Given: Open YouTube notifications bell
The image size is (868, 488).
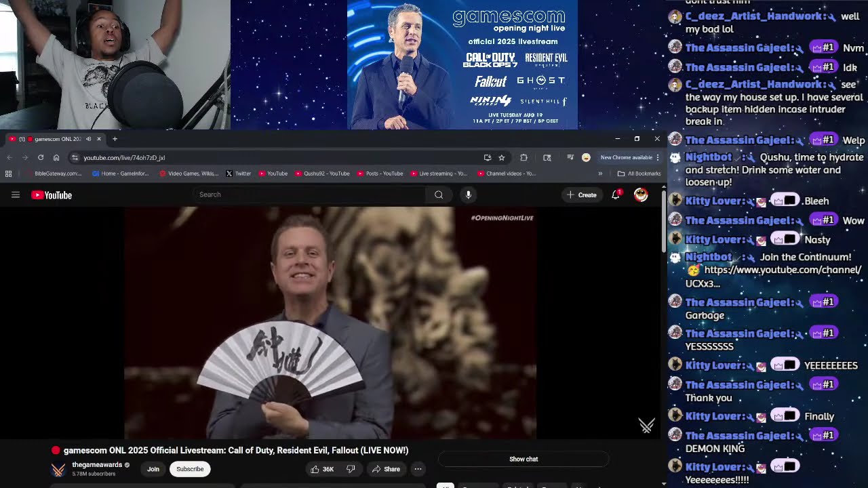Looking at the screenshot, I should 616,195.
